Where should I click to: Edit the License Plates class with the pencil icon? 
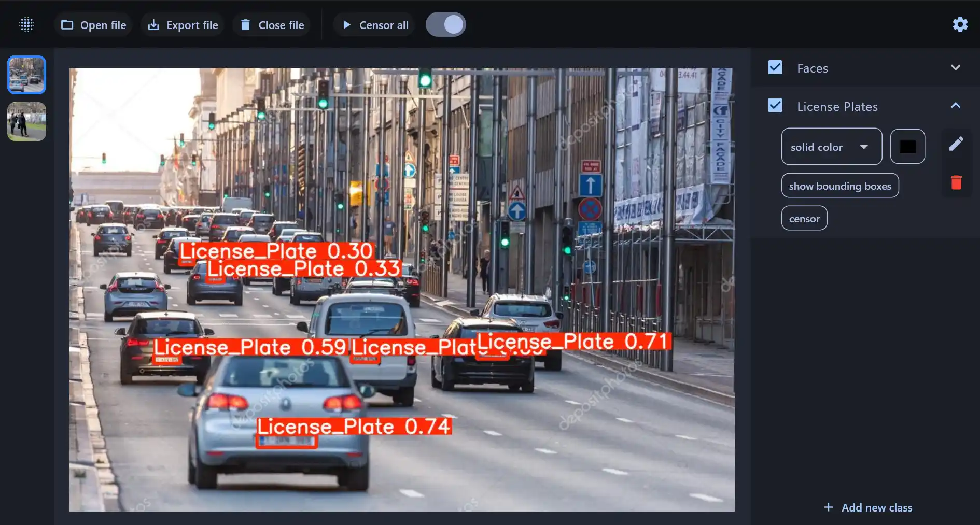click(x=957, y=143)
